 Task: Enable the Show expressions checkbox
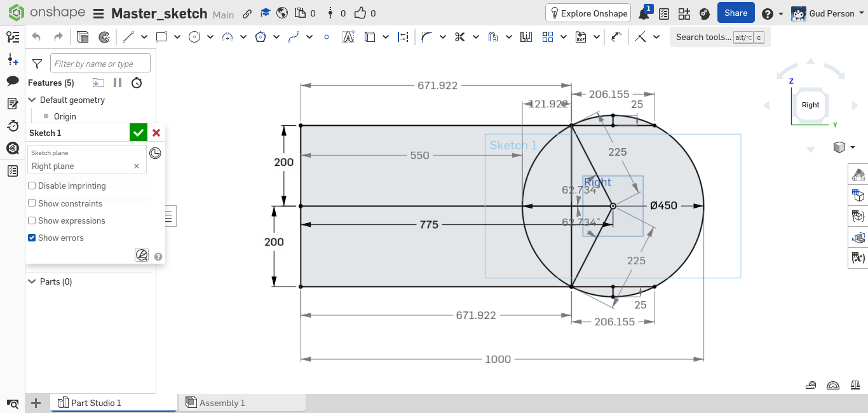pyautogui.click(x=32, y=220)
